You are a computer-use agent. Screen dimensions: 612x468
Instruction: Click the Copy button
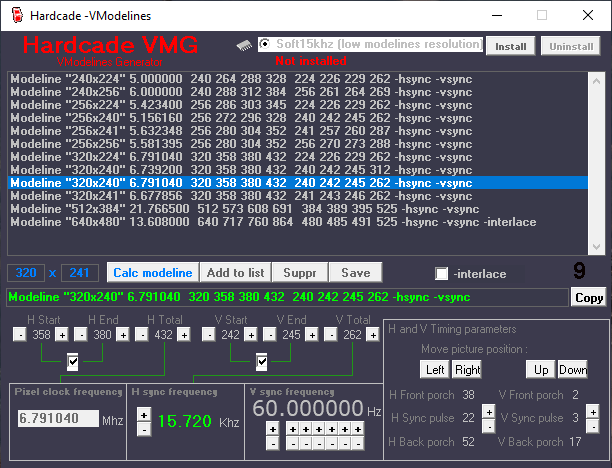pos(589,297)
